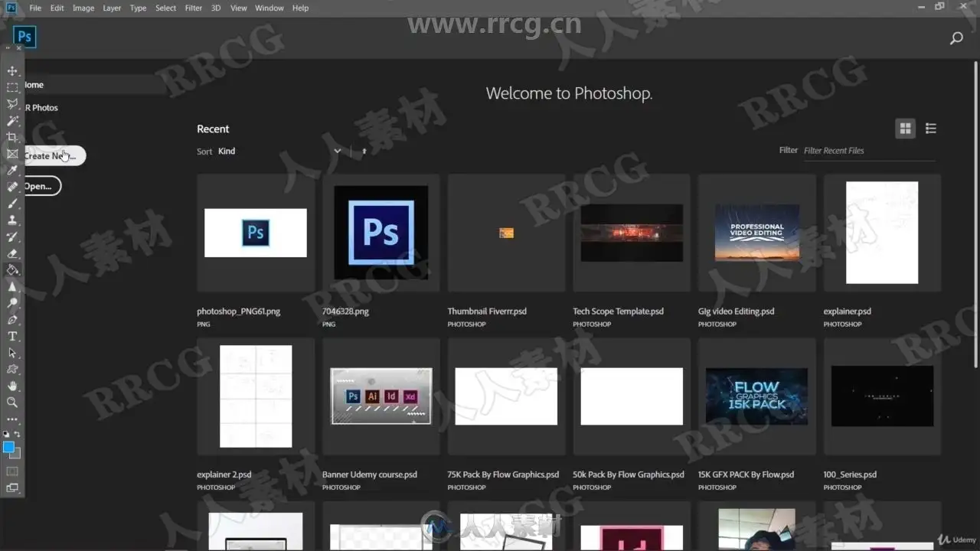
Task: Pick the blue foreground color swatch
Action: coord(8,447)
